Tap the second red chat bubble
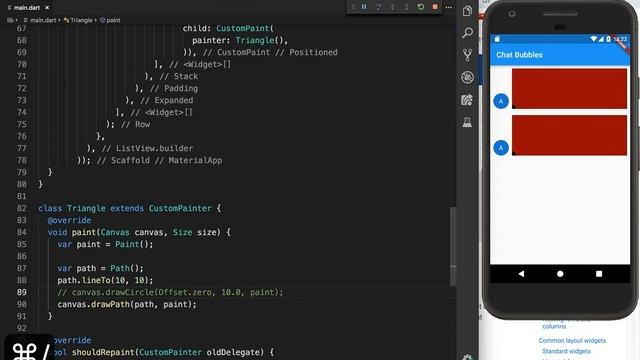This screenshot has height=360, width=640. click(569, 135)
